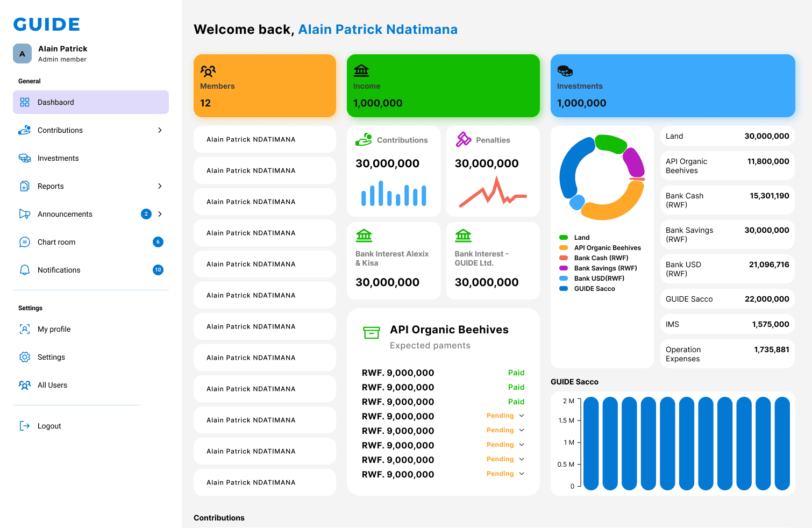Click the Penalties gavel icon
This screenshot has height=528, width=812.
[x=464, y=140]
